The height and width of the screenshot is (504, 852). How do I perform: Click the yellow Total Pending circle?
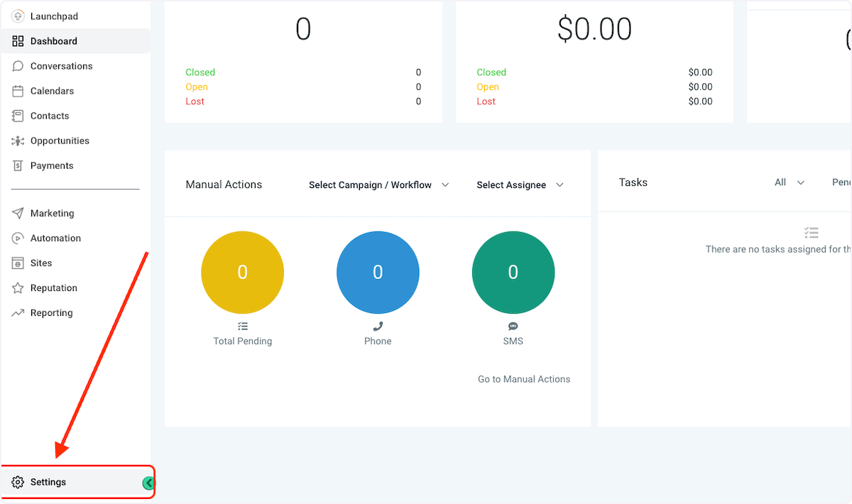tap(242, 273)
